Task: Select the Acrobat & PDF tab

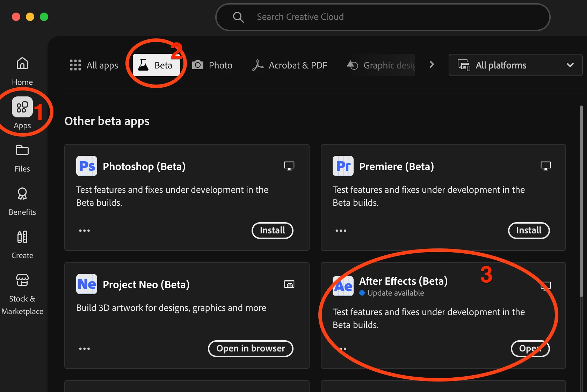Action: 290,65
